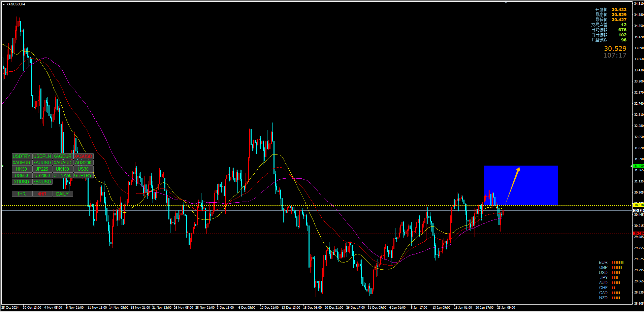Click the CHF strength label

click(x=603, y=288)
